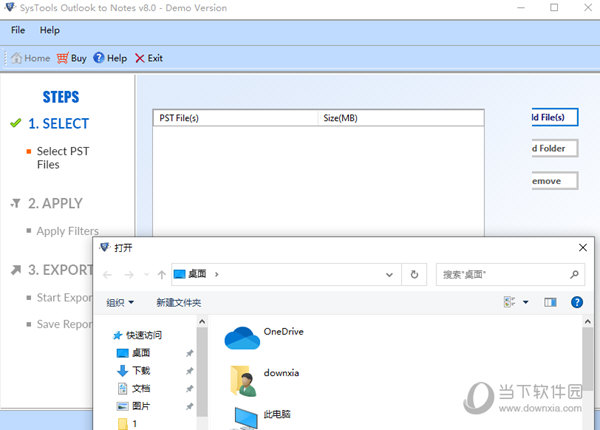Open 此电脑 in file list

pyautogui.click(x=263, y=418)
